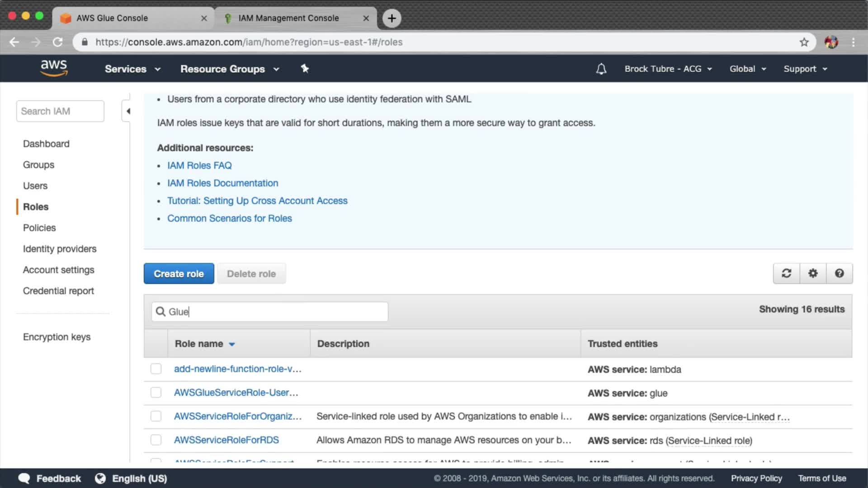The width and height of the screenshot is (868, 488).
Task: Collapse the IAM sidebar with arrow
Action: pyautogui.click(x=128, y=111)
